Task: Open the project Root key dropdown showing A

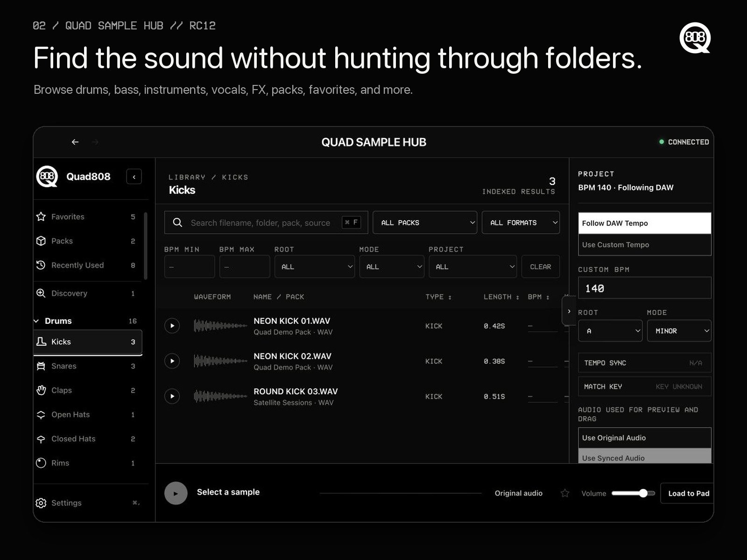Action: (x=611, y=331)
